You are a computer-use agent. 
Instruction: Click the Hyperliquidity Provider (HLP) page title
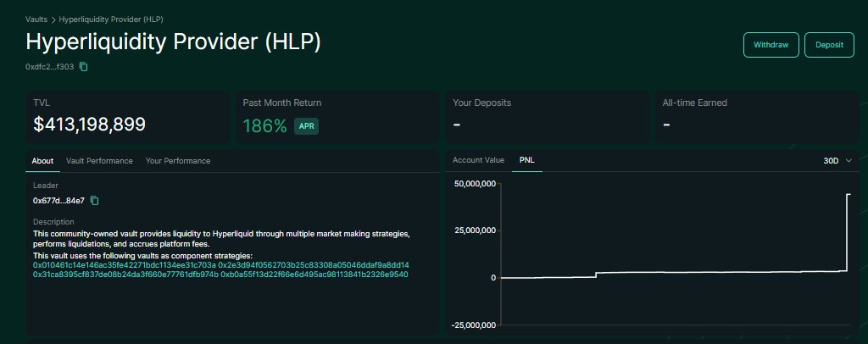[173, 42]
